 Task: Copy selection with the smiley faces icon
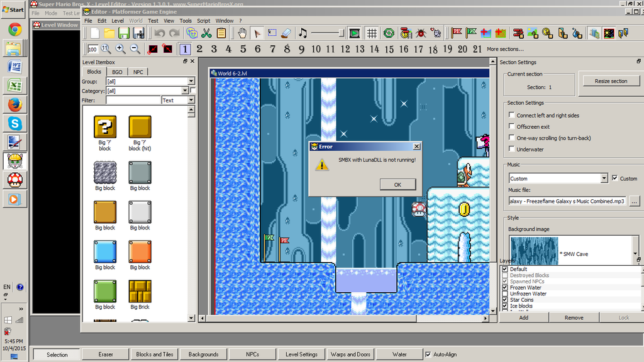(191, 33)
